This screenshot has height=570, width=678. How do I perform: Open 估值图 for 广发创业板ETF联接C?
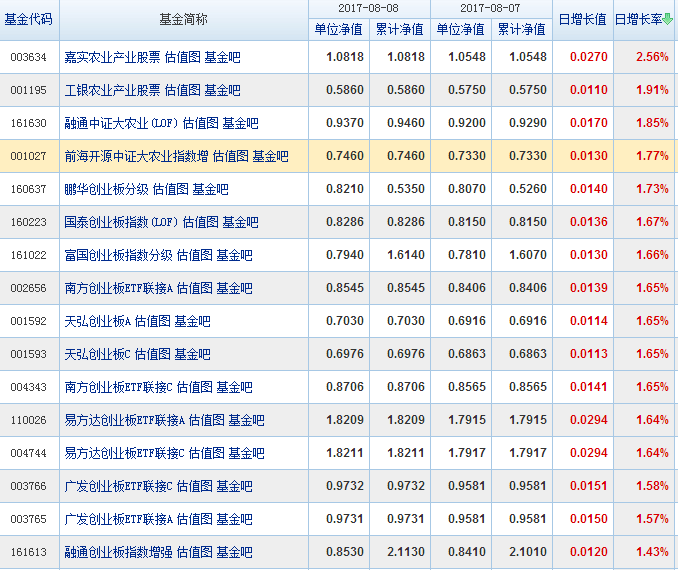coord(195,486)
